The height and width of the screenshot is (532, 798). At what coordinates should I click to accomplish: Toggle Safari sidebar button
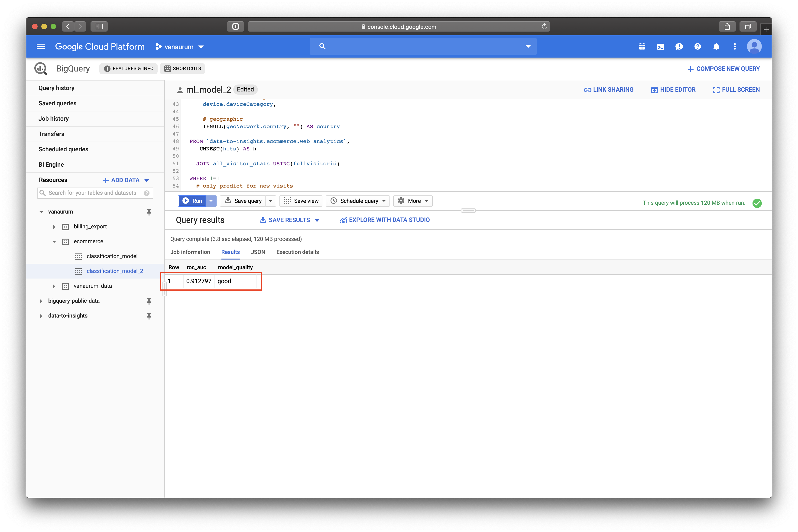pos(99,26)
